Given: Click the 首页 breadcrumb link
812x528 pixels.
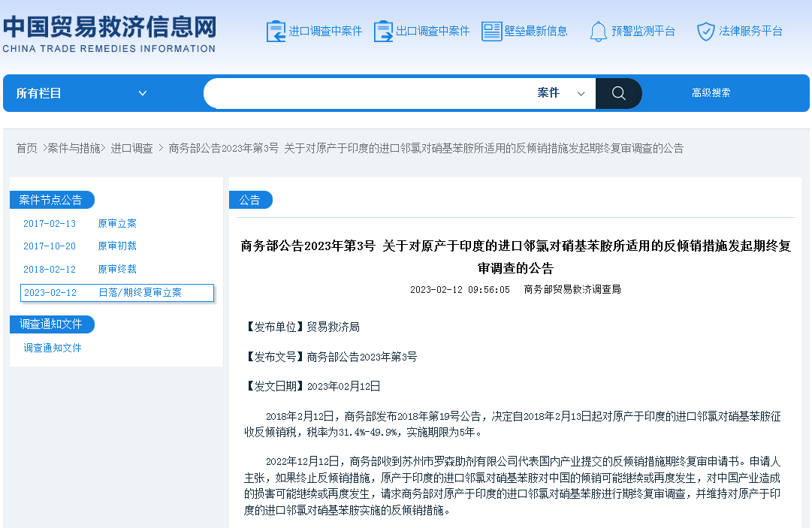Looking at the screenshot, I should point(27,148).
